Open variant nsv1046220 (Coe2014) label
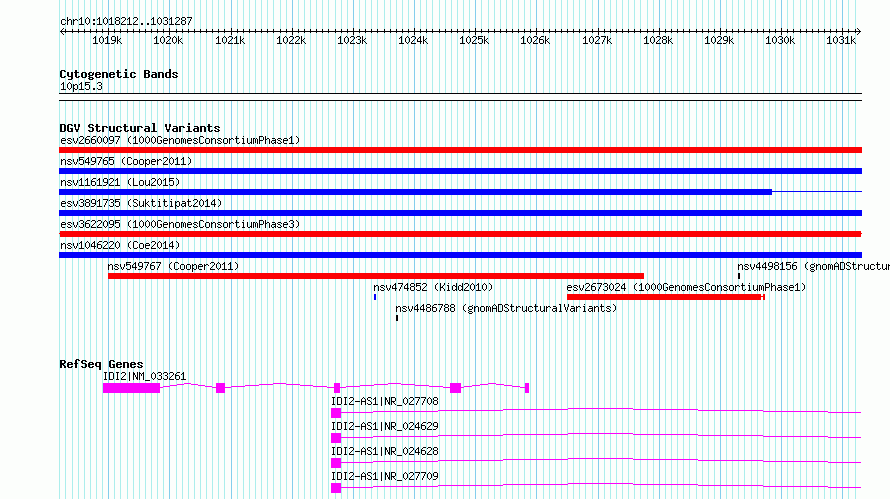The width and height of the screenshot is (890, 499). pyautogui.click(x=120, y=245)
